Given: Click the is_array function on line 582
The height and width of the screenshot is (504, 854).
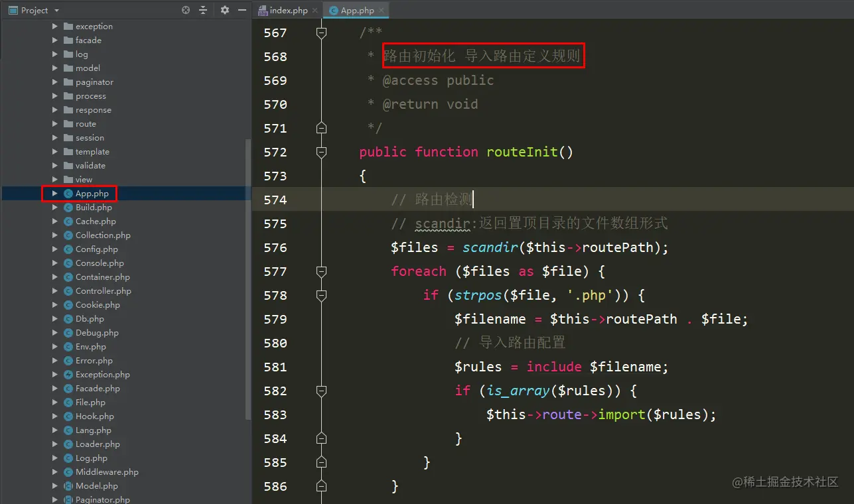Looking at the screenshot, I should (x=518, y=391).
